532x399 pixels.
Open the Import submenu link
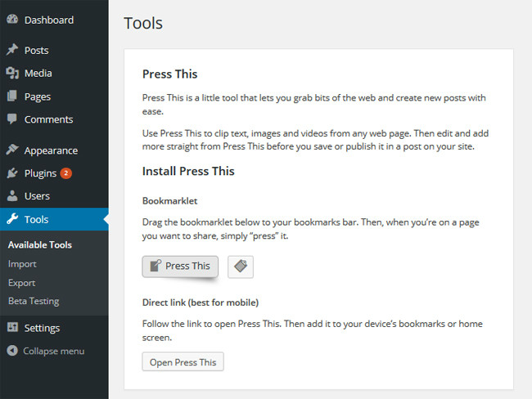(22, 264)
